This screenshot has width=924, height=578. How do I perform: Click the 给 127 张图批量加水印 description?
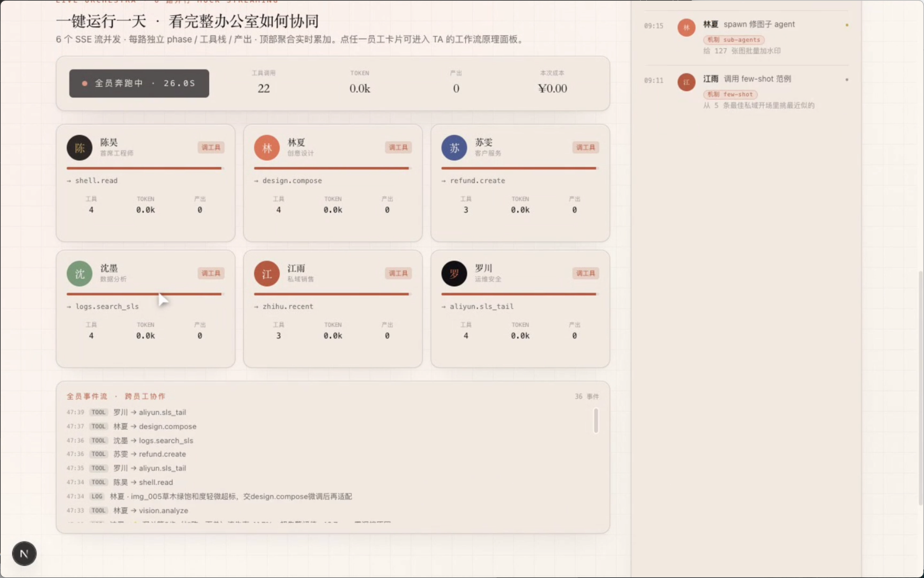point(742,51)
